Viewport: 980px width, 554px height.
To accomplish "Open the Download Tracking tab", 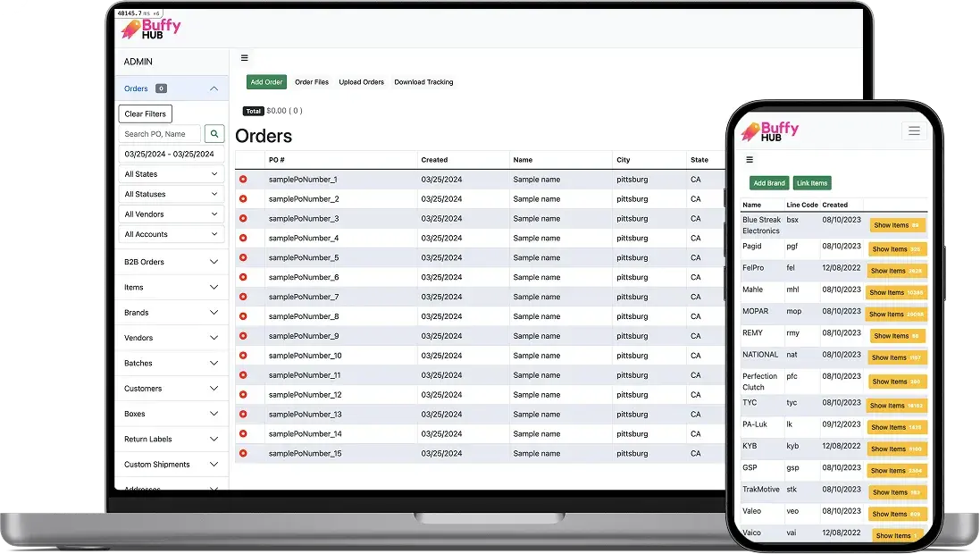I will click(x=423, y=82).
